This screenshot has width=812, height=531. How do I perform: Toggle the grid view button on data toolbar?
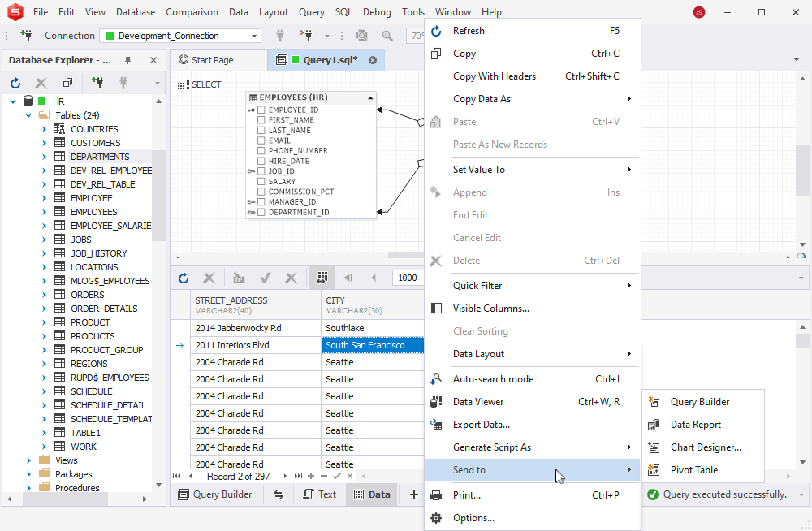coord(322,278)
